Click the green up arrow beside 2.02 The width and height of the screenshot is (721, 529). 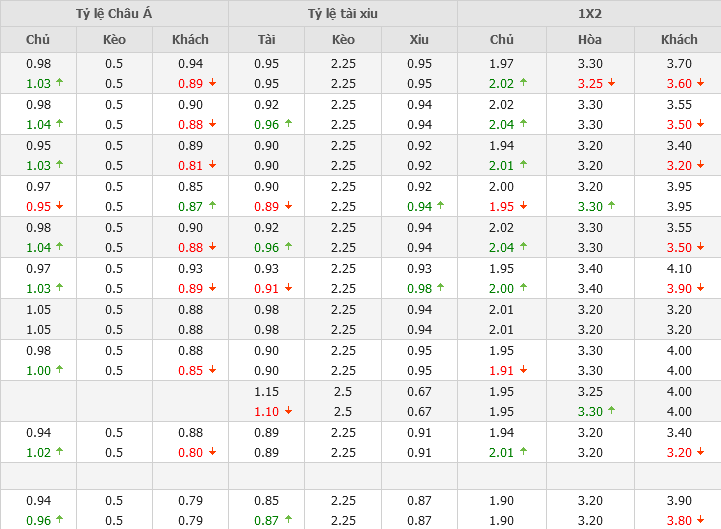524,83
